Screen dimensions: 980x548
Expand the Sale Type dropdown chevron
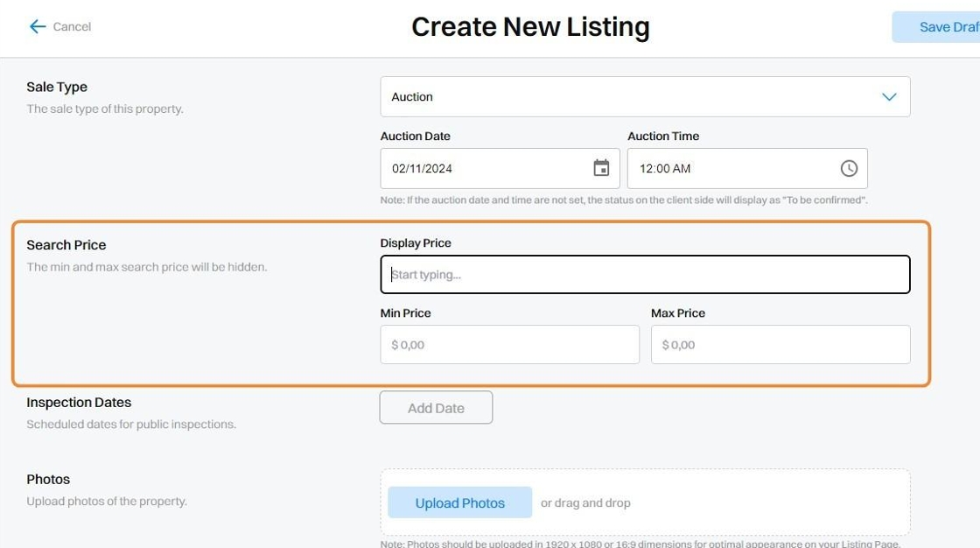889,97
